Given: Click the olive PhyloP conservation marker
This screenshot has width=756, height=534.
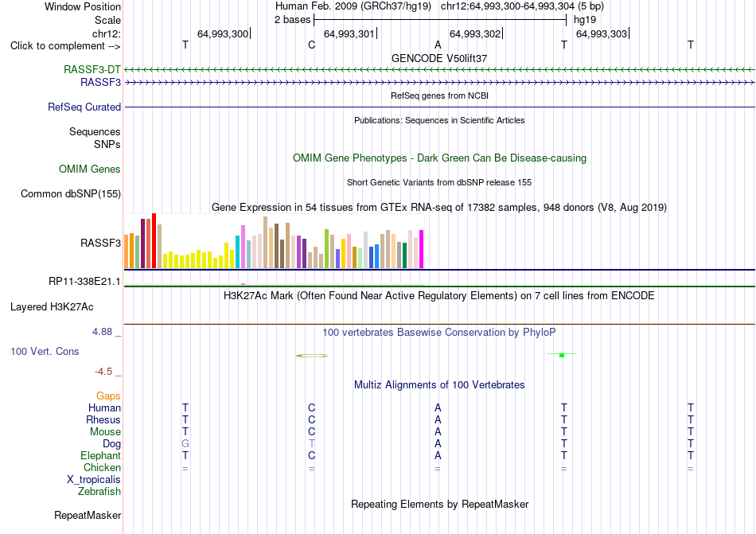Looking at the screenshot, I should pyautogui.click(x=312, y=356).
